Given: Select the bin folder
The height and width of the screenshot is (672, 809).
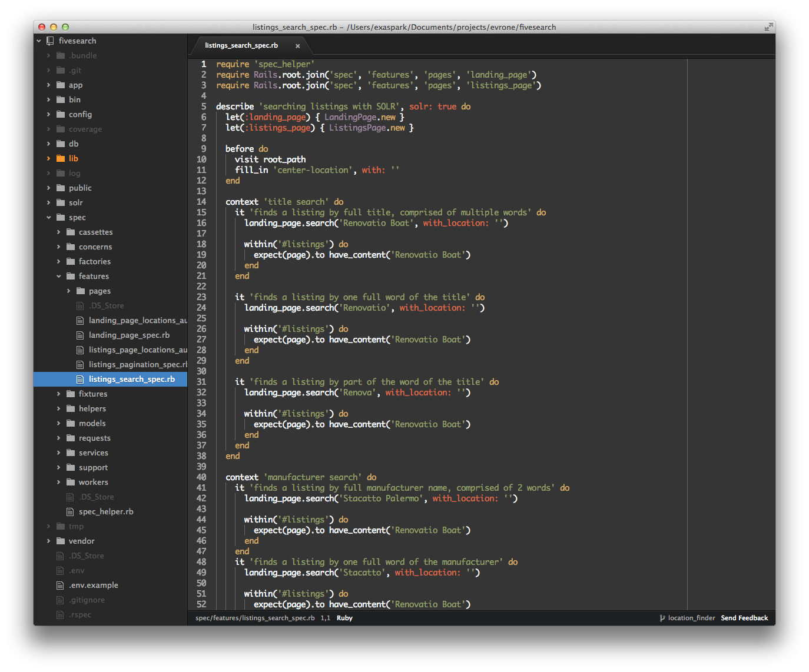Looking at the screenshot, I should pyautogui.click(x=74, y=99).
